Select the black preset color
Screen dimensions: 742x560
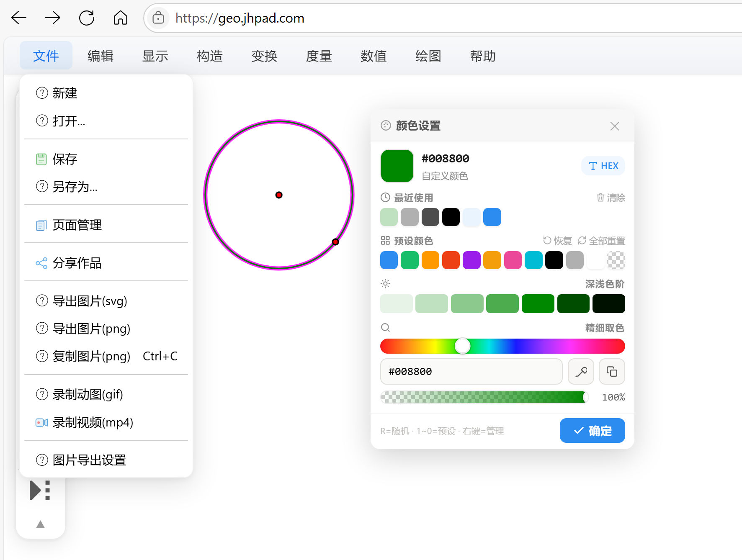coord(554,260)
